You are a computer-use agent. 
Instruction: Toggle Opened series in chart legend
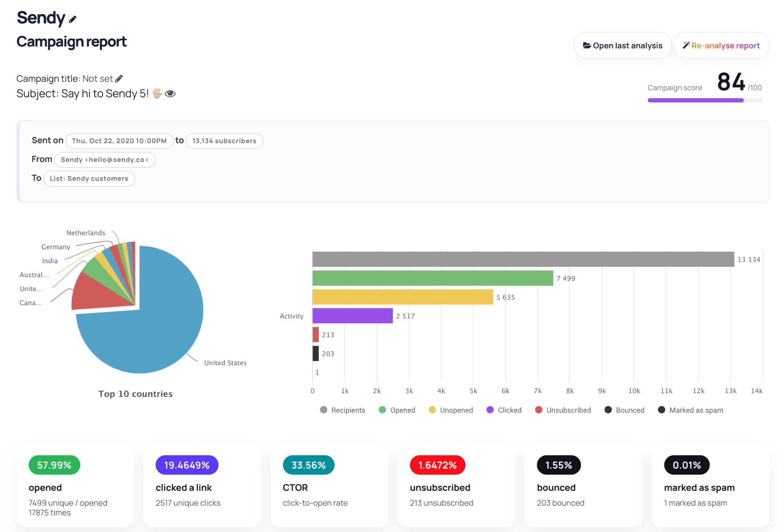(397, 410)
